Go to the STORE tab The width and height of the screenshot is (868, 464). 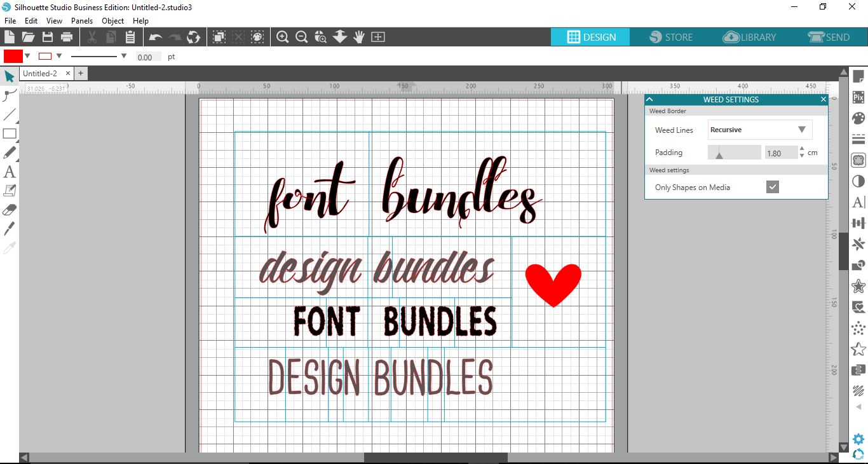point(671,37)
